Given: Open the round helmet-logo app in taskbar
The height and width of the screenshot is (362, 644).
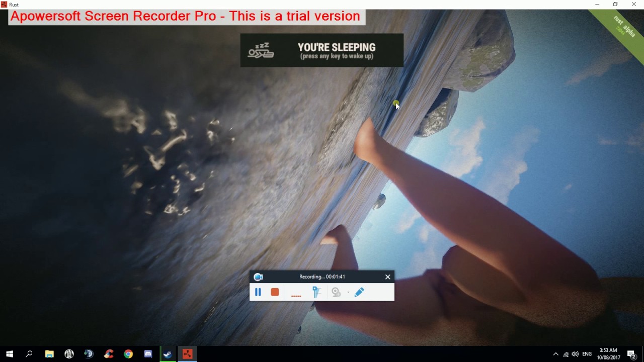Looking at the screenshot, I should tap(69, 354).
